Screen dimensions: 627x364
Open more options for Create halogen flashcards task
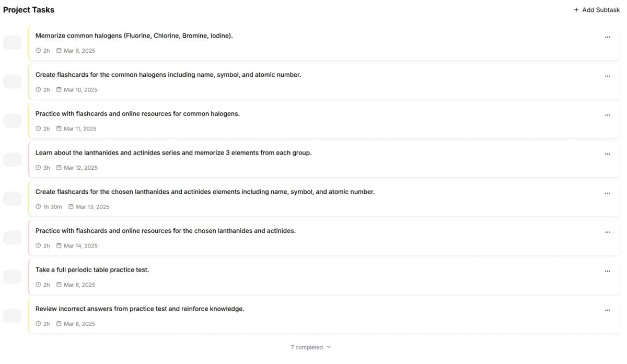tap(607, 76)
